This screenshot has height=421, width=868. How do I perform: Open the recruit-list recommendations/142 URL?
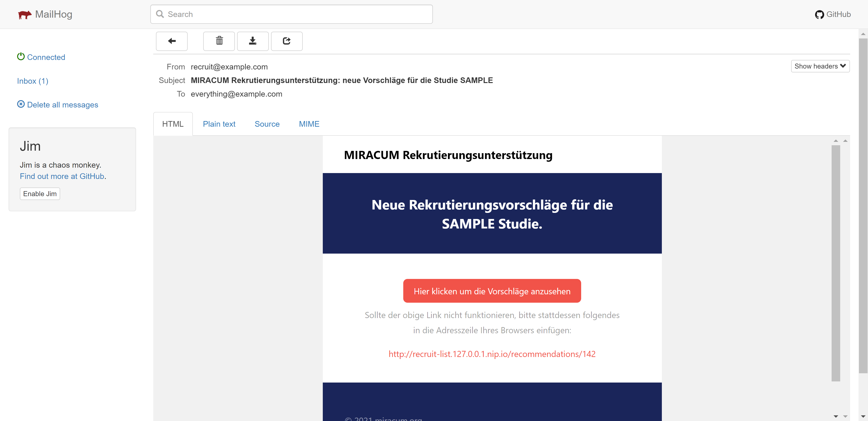click(492, 354)
